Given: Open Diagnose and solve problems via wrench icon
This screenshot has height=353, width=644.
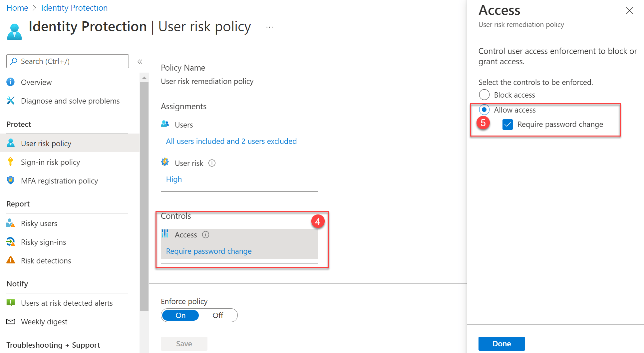Looking at the screenshot, I should [x=11, y=101].
